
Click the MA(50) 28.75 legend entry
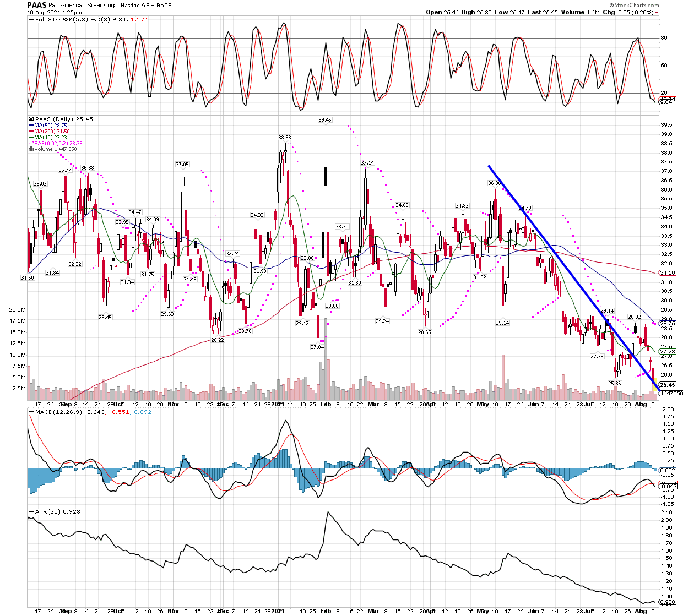[x=51, y=126]
